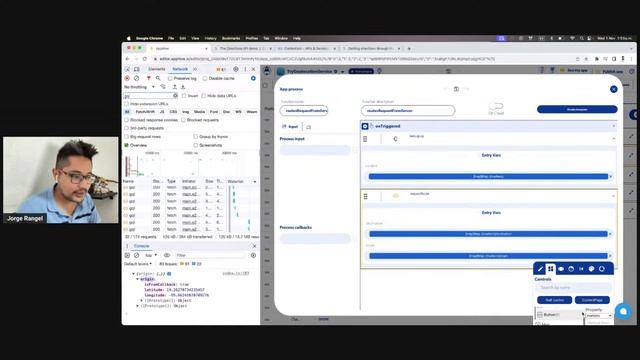
Task: Open the Chrome Bookmarks menu
Action: [231, 38]
